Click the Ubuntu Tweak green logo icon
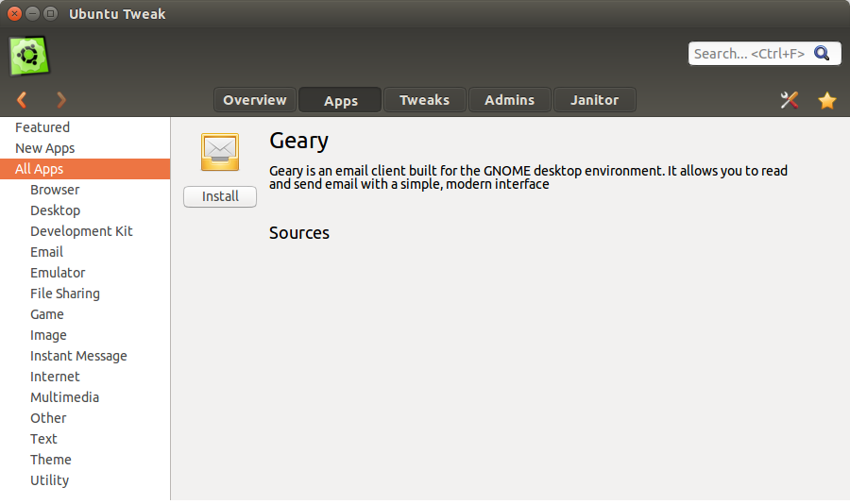Screen dimensions: 850x504 click(x=29, y=56)
